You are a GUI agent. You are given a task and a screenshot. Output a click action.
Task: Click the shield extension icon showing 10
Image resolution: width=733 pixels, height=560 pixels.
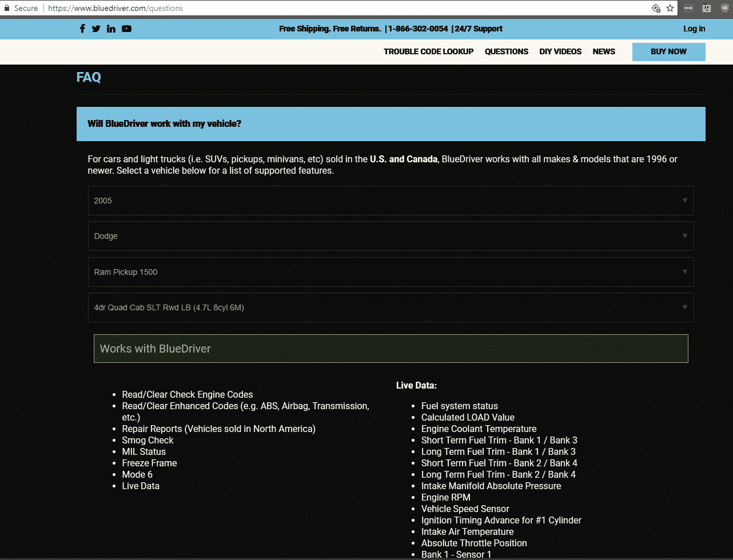coord(725,8)
